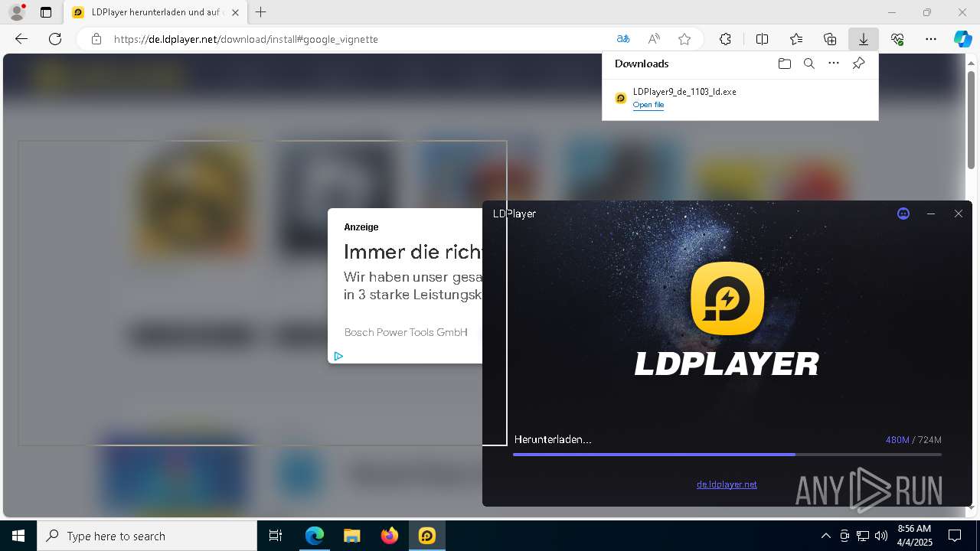The image size is (980, 551).
Task: Open the tab actions menu icon
Action: click(46, 12)
